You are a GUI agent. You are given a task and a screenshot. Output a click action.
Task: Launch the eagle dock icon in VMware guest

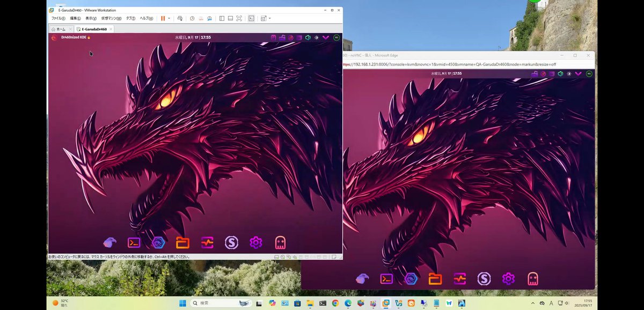[110, 243]
